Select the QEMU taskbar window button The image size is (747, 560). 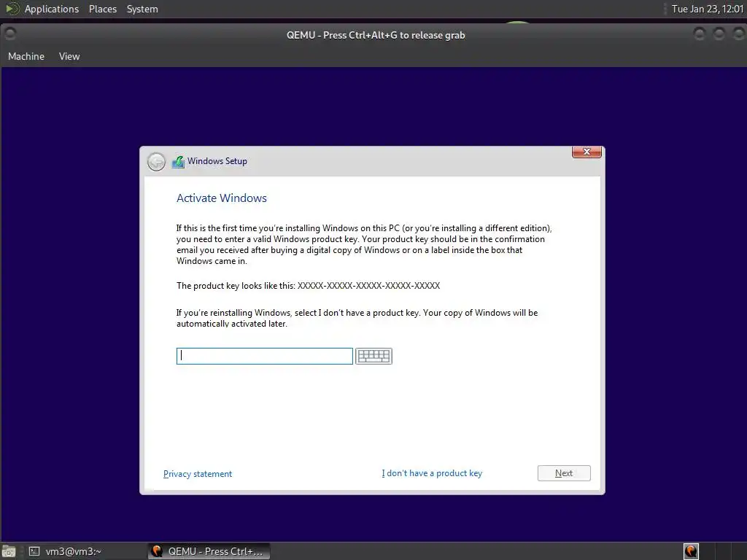pyautogui.click(x=209, y=551)
